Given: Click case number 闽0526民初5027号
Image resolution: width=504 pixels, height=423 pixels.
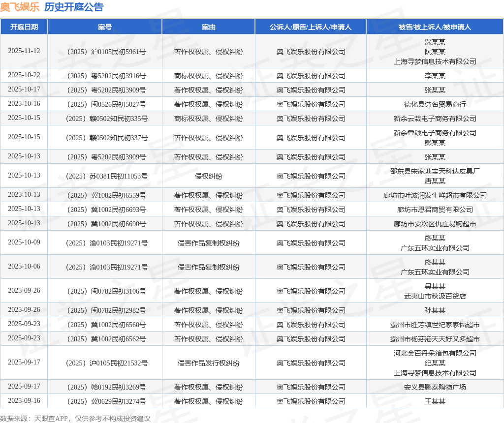Looking at the screenshot, I should pos(107,104).
